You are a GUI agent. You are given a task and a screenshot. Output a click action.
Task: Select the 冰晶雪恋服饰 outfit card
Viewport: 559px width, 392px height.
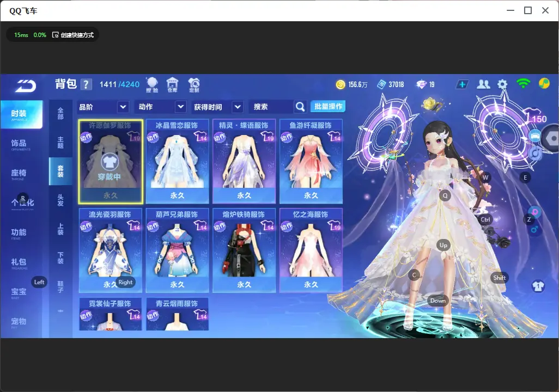[177, 162]
